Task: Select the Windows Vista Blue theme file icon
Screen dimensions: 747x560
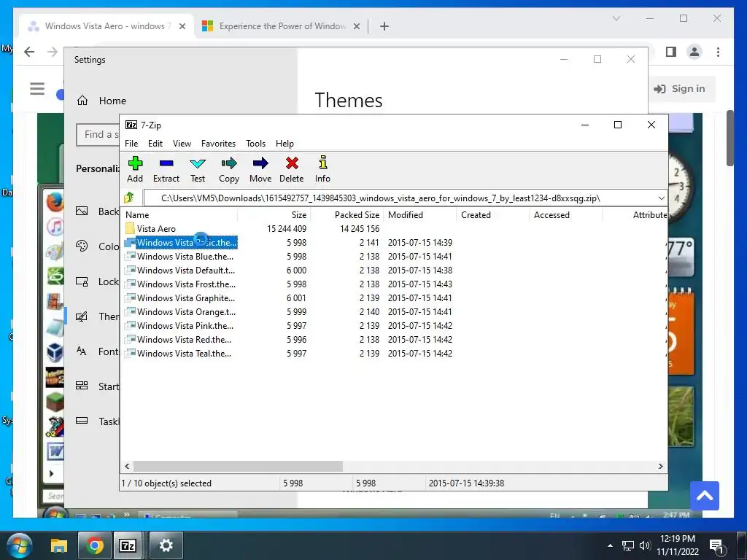Action: [x=130, y=256]
